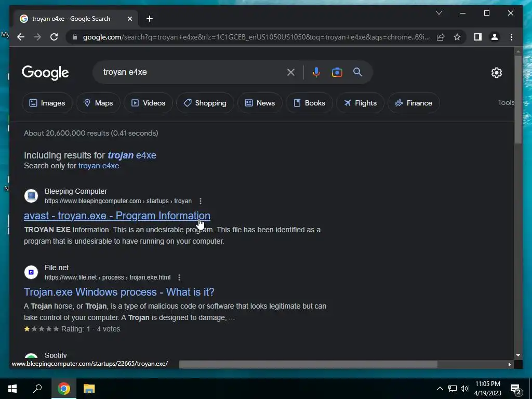View site information via lock icon

tap(75, 37)
